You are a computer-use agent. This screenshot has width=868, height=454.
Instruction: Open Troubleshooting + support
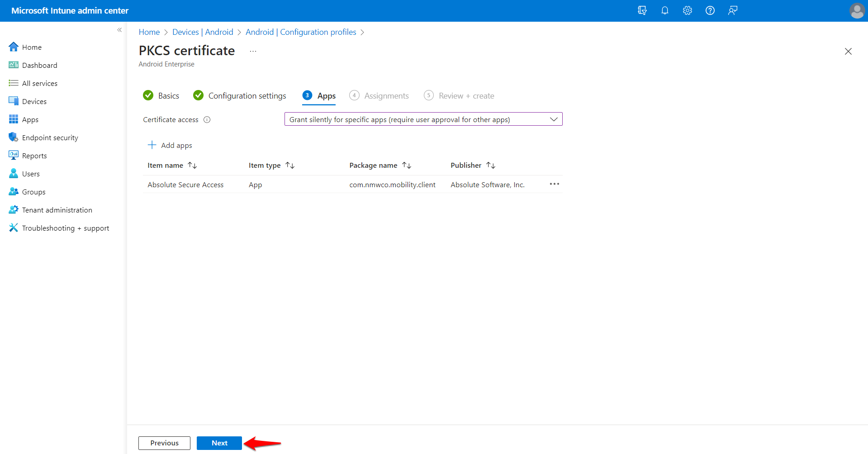(x=65, y=227)
